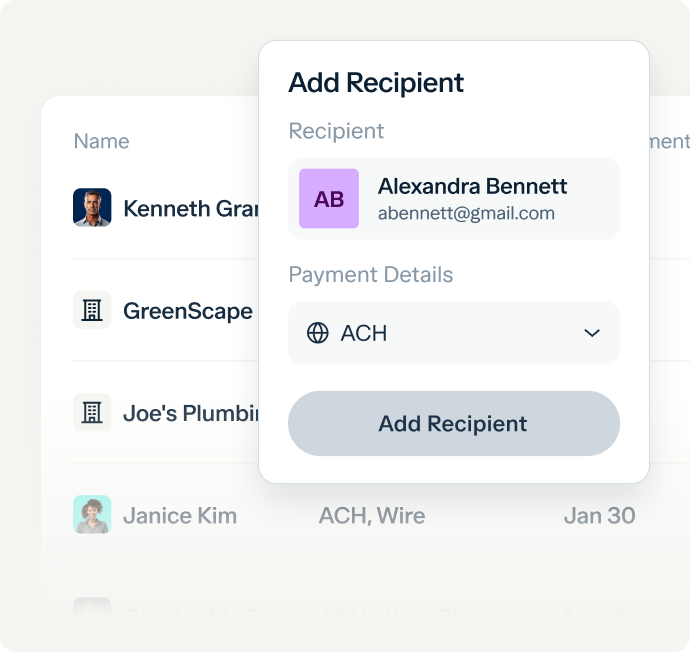Select the Janice Kim row name
The height and width of the screenshot is (652, 690).
[x=180, y=516]
